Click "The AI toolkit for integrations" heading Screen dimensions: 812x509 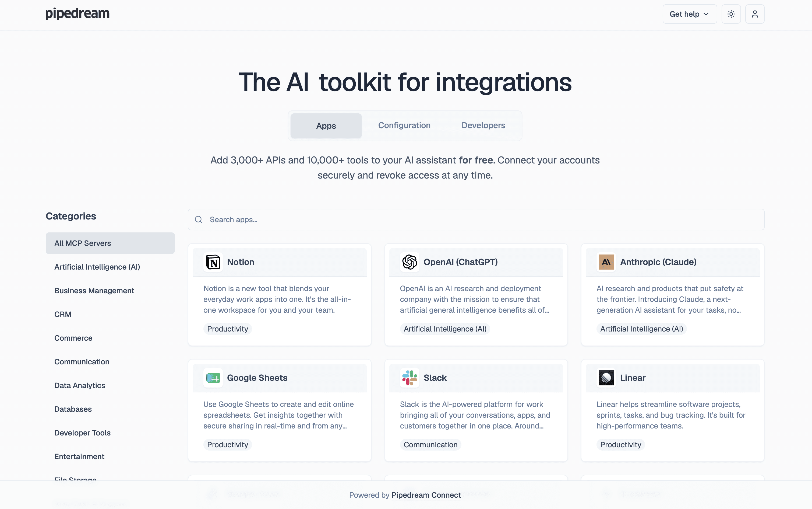[x=405, y=82]
